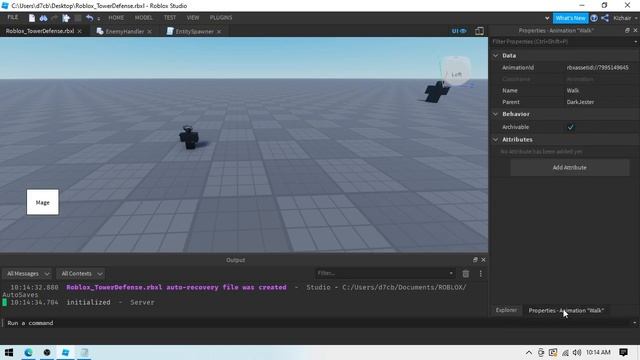
Task: Click the Add Attribute button
Action: coord(569,167)
